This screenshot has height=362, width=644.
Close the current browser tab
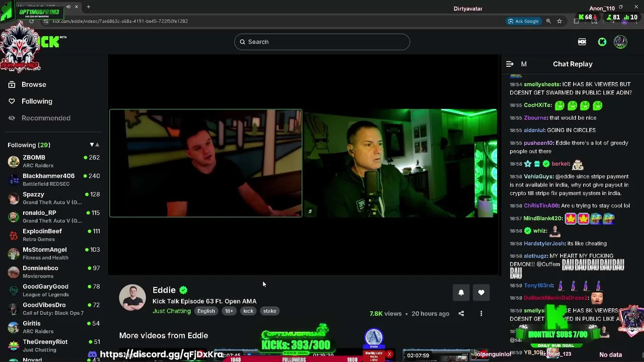[76, 7]
